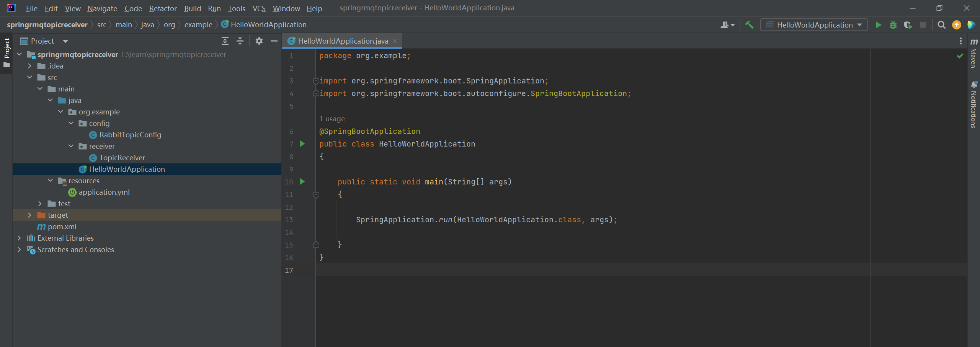Toggle fold marker on import line 4
The width and height of the screenshot is (980, 347).
(316, 93)
